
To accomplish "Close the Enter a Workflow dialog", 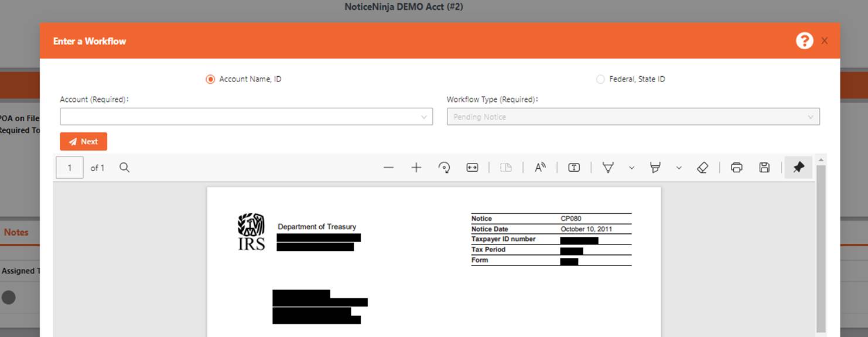I will click(824, 41).
